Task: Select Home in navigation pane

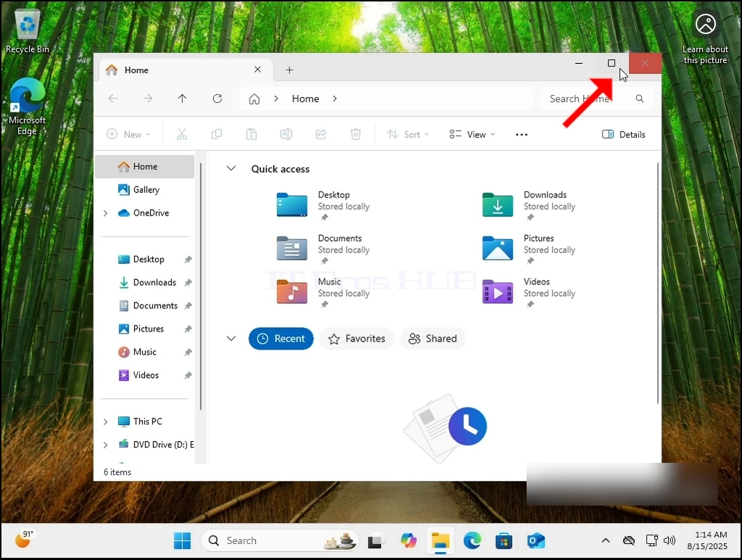Action: [145, 167]
